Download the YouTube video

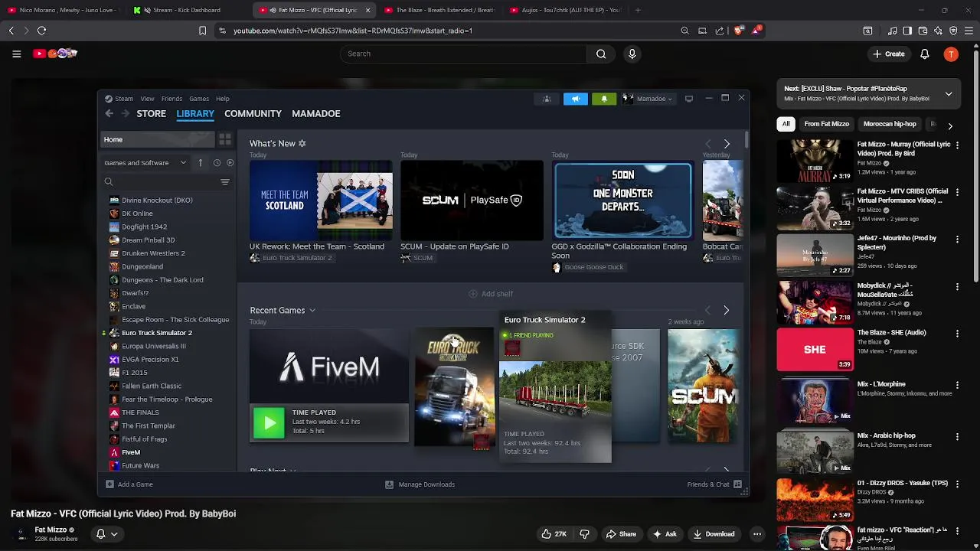coord(714,534)
